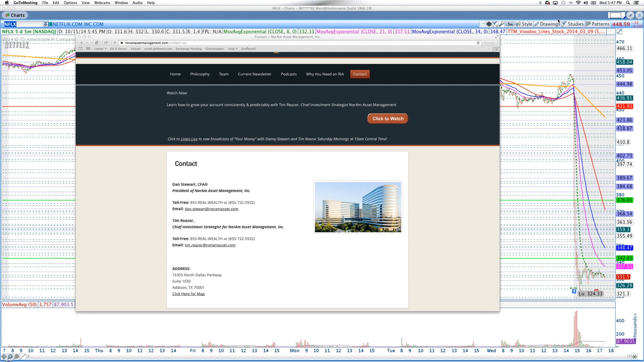Expand the Liquor bookmarks folder

pyautogui.click(x=100, y=49)
